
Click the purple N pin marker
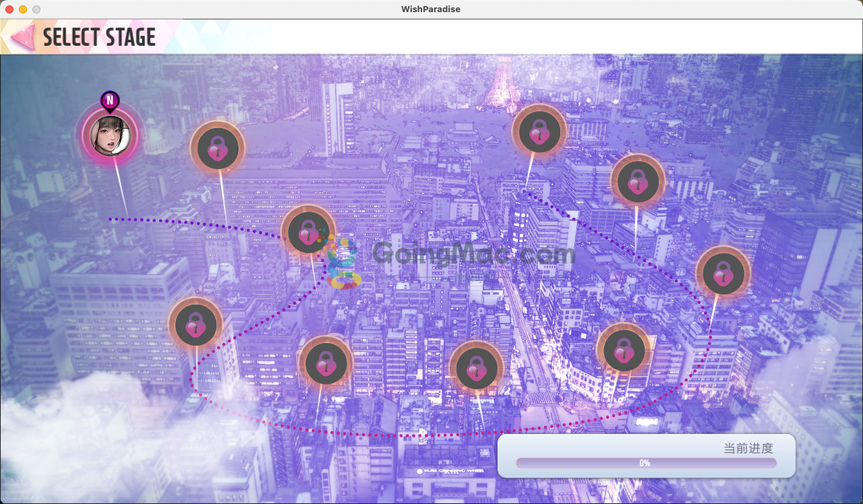[x=110, y=101]
